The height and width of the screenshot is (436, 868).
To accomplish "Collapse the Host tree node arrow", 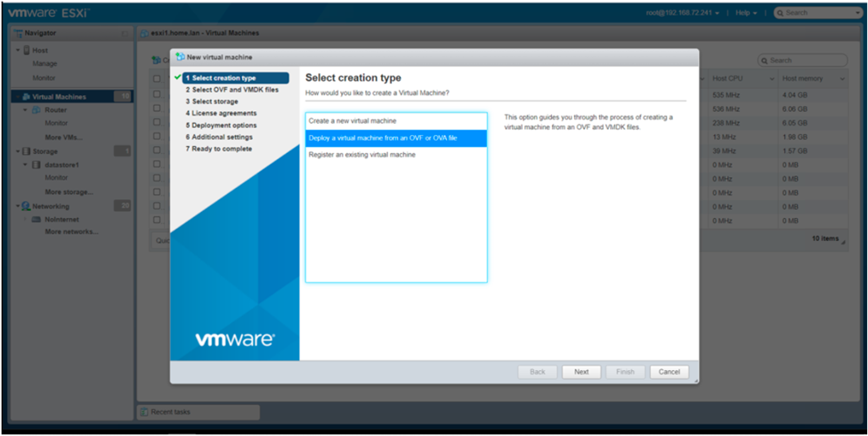I will click(x=19, y=51).
